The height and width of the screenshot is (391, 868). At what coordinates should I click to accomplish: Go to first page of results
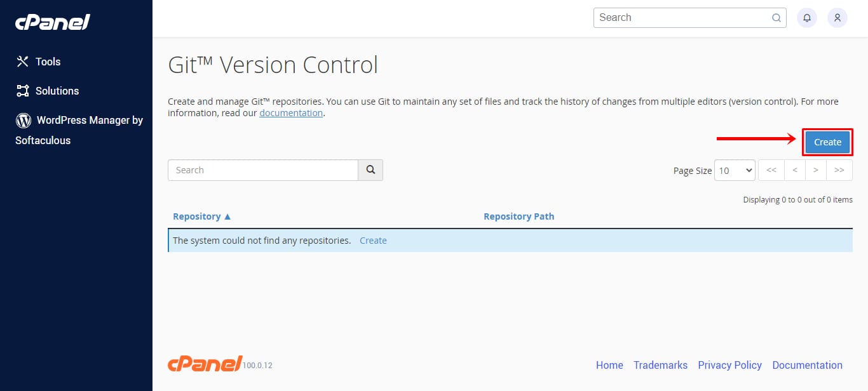pyautogui.click(x=771, y=170)
